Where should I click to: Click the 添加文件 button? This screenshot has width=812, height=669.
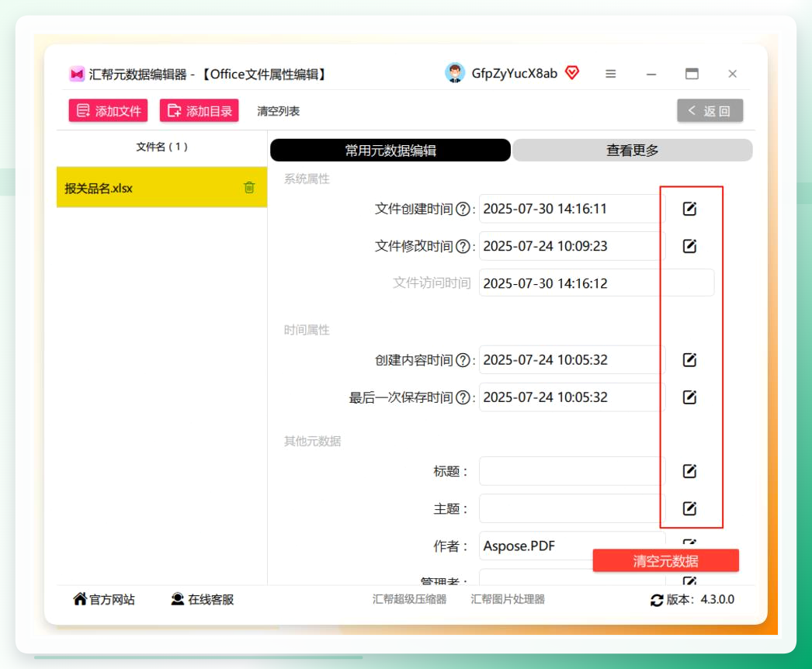coord(108,111)
